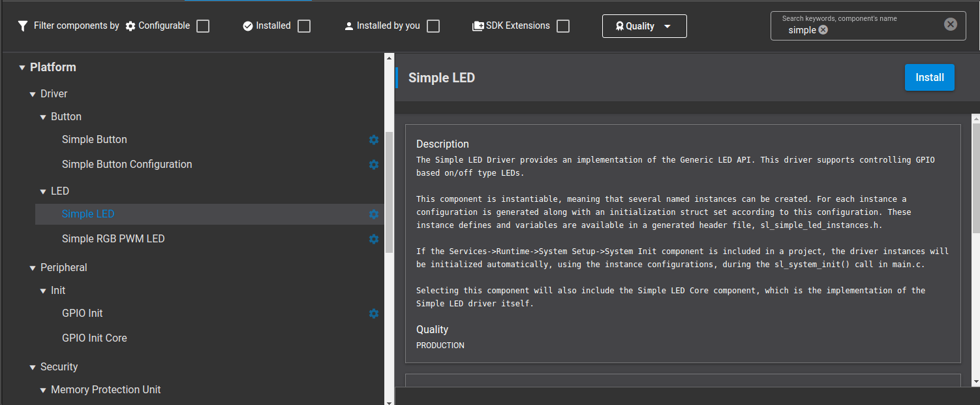Clear the search field with X icon
The height and width of the screenshot is (405, 980).
[950, 24]
